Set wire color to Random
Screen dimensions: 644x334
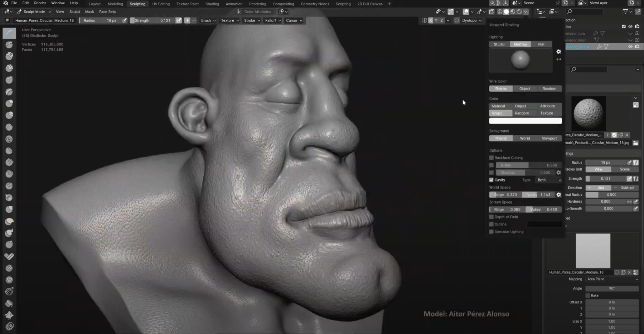point(549,89)
